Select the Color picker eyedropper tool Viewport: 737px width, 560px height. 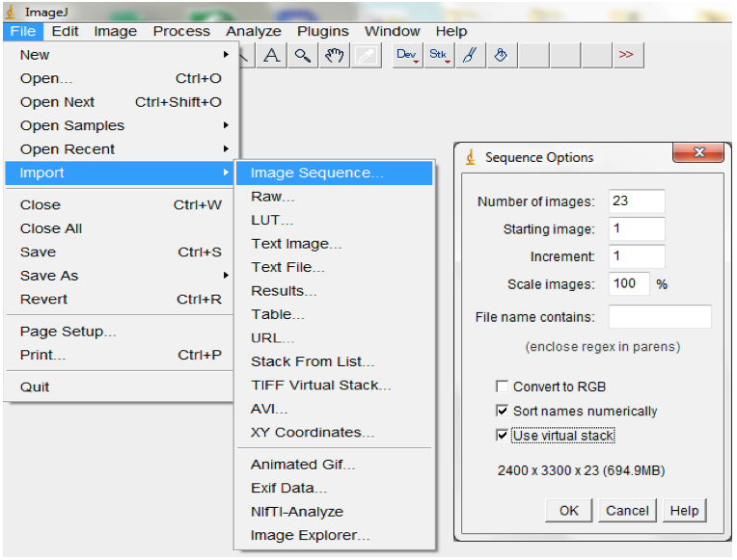[x=366, y=56]
